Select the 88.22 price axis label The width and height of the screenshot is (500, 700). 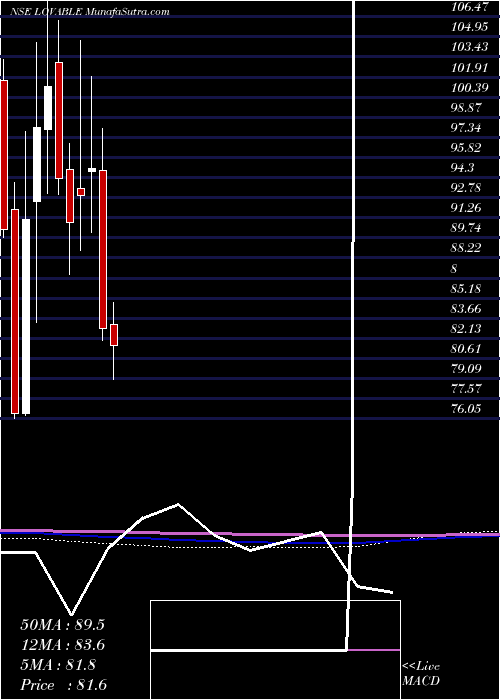[x=467, y=248]
